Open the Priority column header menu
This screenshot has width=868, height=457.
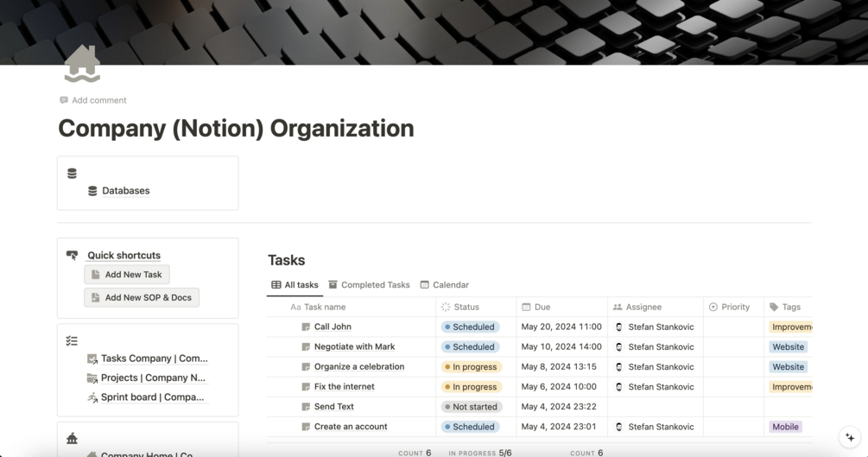(x=733, y=307)
